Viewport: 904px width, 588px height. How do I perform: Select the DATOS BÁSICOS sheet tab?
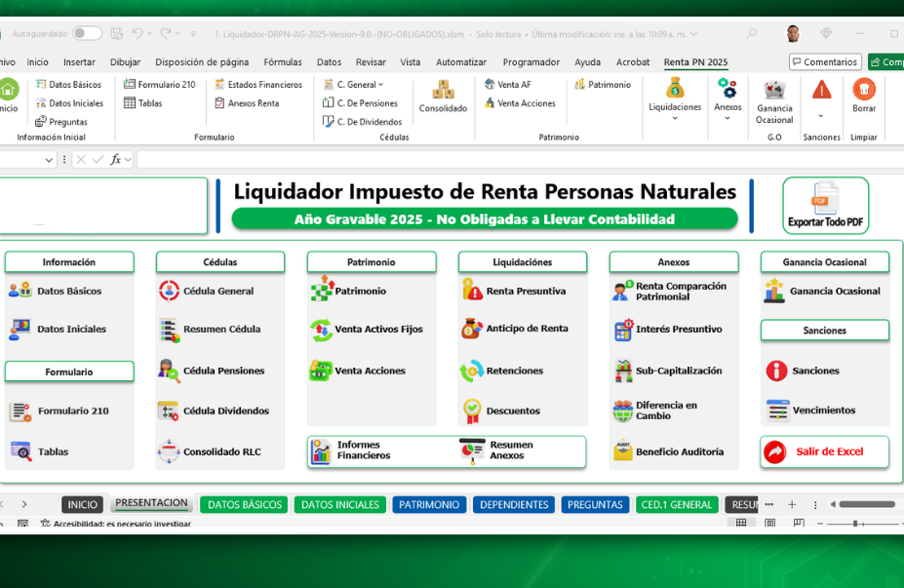click(244, 504)
